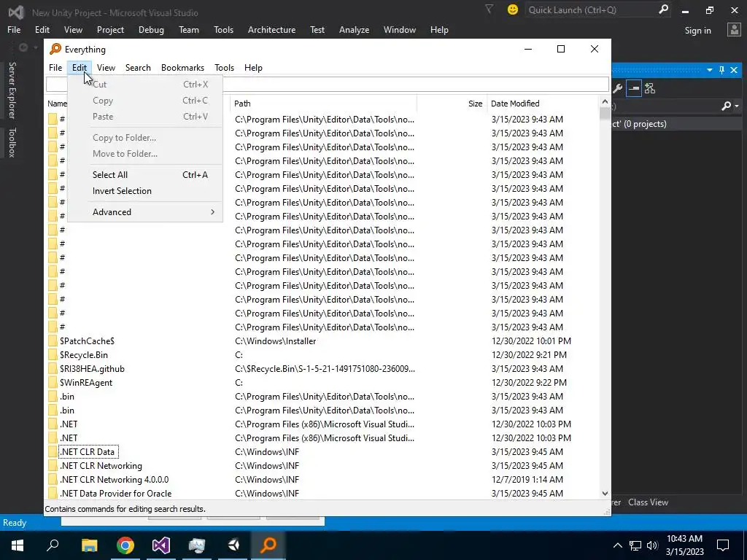Viewport: 747px width, 560px height.
Task: Open Visual Studio's Architecture menu
Action: coord(271,29)
